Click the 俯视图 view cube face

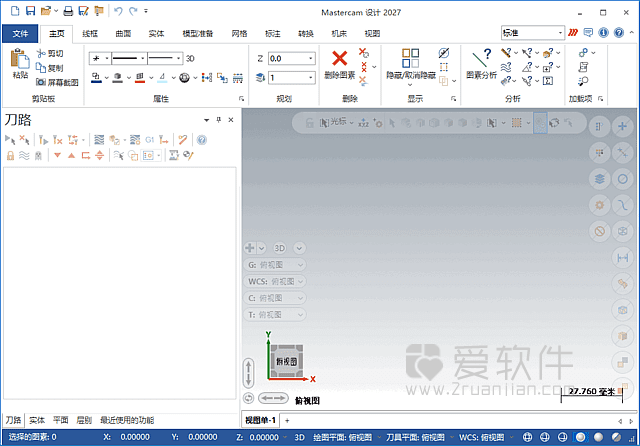(x=287, y=361)
